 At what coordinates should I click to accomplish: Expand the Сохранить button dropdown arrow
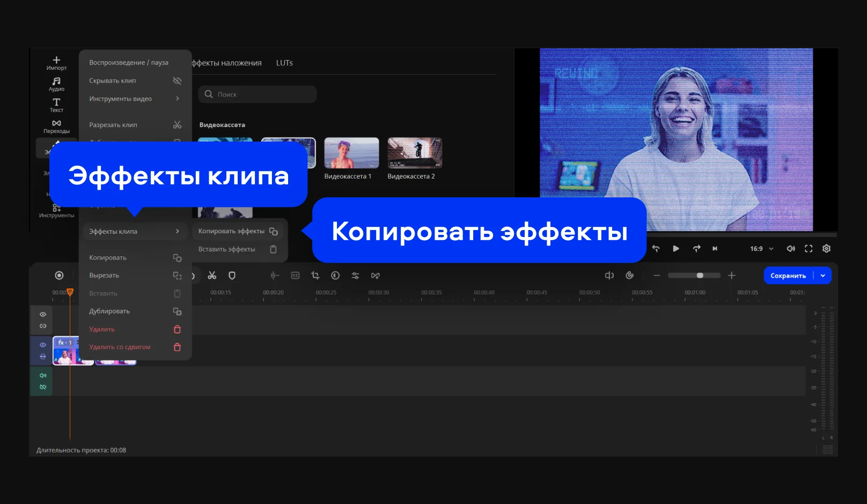823,276
